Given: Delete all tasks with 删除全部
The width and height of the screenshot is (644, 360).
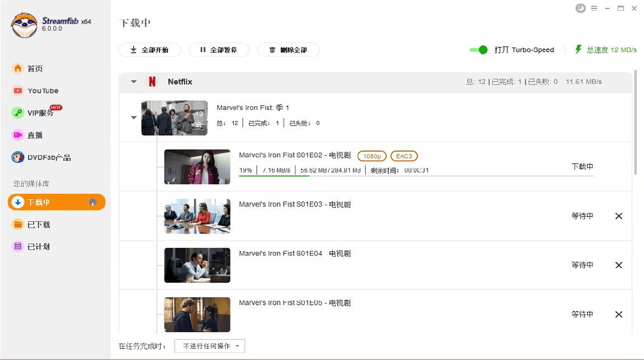Looking at the screenshot, I should [x=288, y=50].
